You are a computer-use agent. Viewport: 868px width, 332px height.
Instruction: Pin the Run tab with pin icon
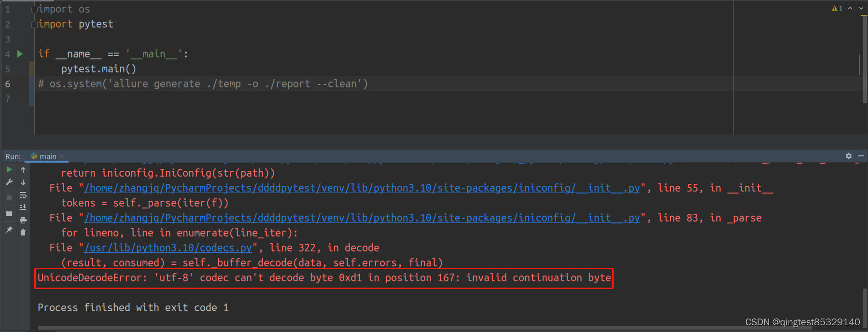pyautogui.click(x=9, y=230)
